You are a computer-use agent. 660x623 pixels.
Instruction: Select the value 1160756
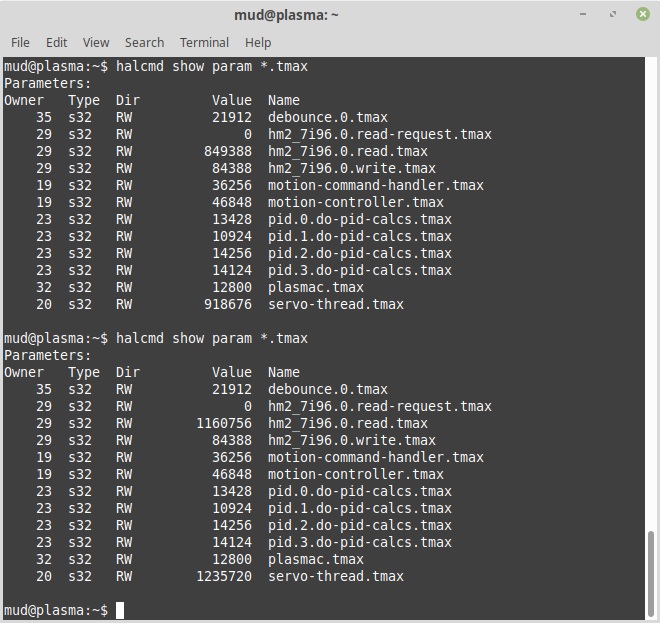224,423
